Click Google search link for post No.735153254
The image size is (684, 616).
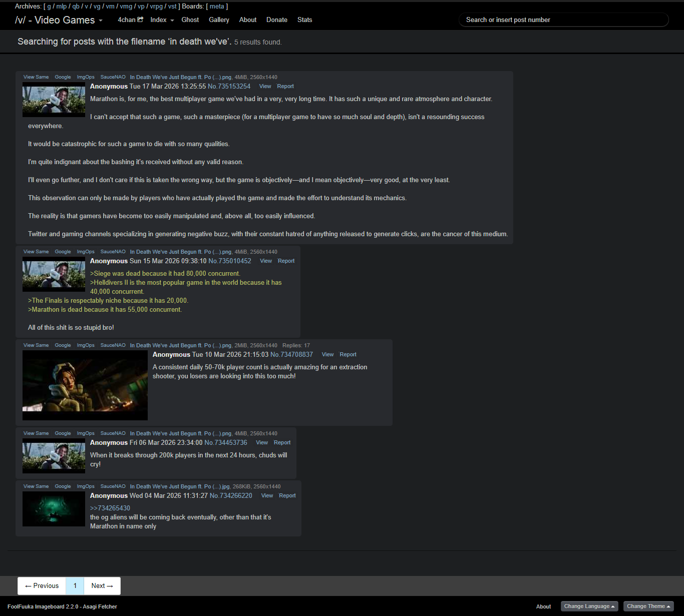[x=63, y=77]
